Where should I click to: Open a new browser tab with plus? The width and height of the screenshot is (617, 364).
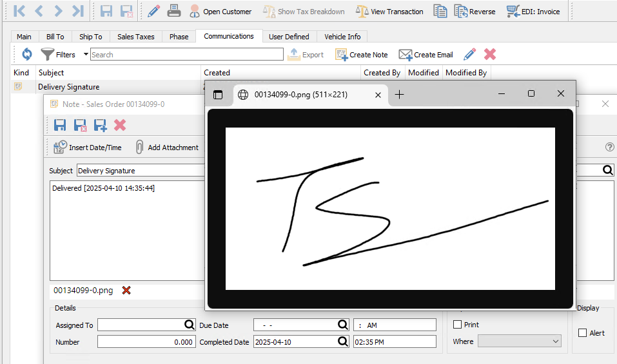(x=399, y=95)
